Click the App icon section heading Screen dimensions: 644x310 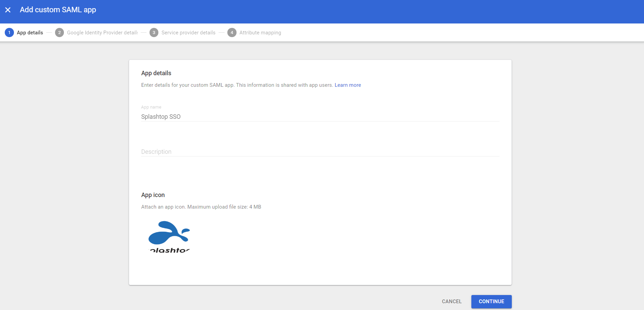[153, 195]
